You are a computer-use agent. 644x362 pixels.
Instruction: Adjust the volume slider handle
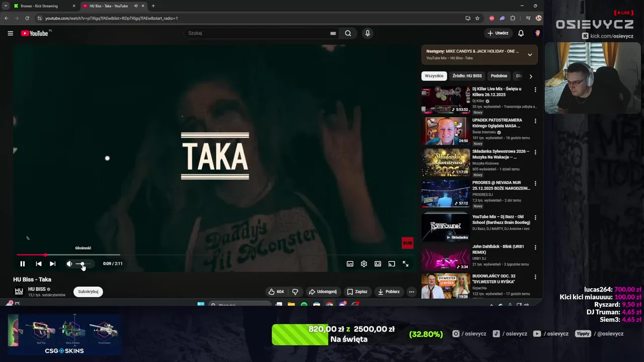[x=82, y=263]
